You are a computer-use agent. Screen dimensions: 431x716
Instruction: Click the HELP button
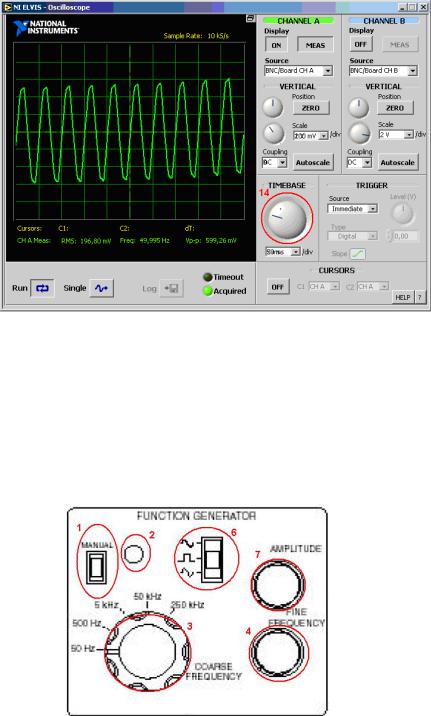tap(403, 297)
